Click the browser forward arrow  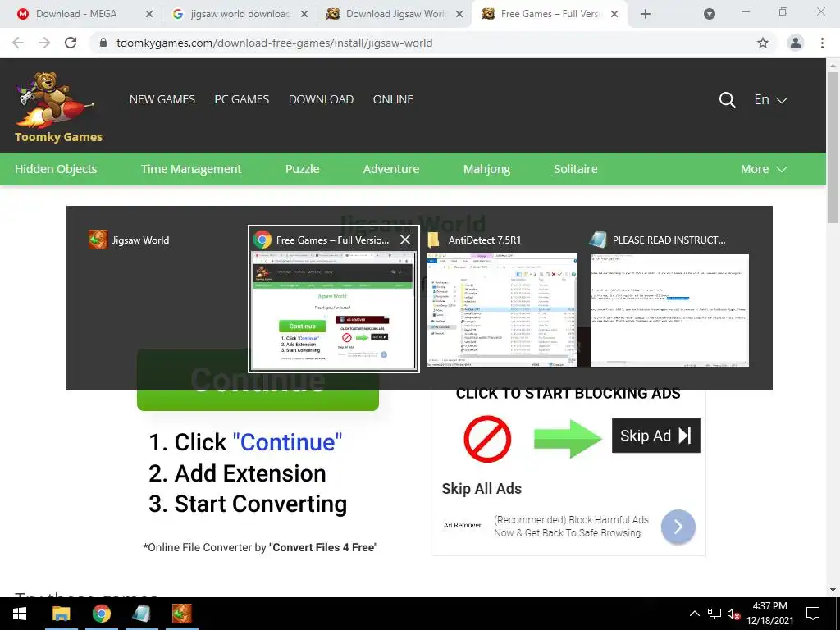[x=44, y=43]
